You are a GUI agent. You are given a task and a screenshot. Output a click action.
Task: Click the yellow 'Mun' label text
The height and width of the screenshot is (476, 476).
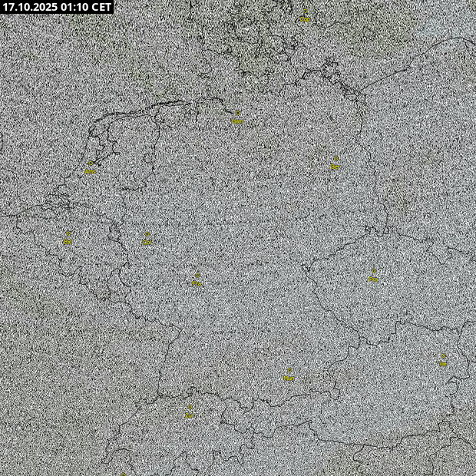coord(289,378)
